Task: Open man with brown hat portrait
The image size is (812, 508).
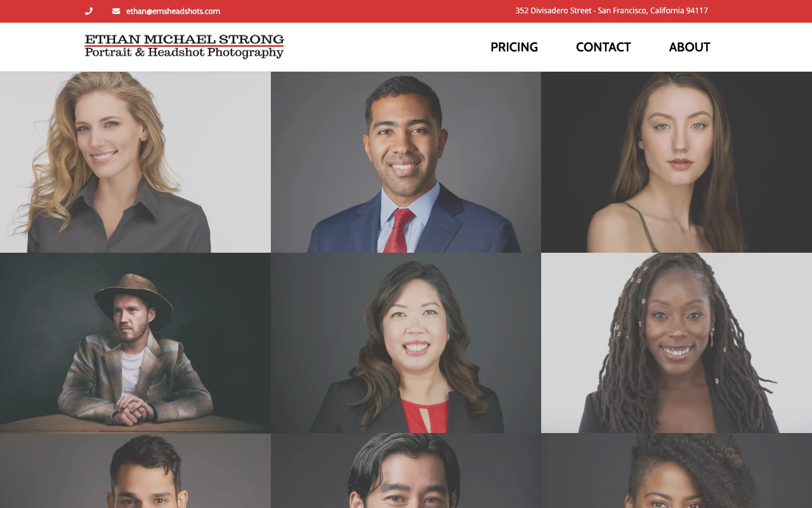Action: point(135,343)
